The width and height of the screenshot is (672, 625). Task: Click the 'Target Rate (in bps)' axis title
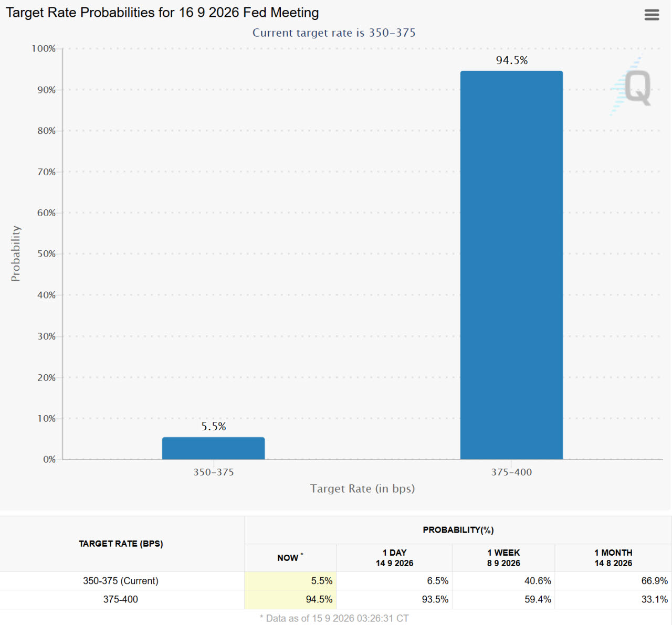[x=362, y=489]
